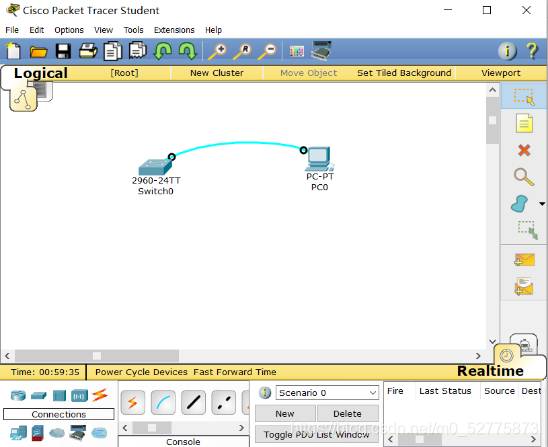Open the Edit menu
This screenshot has height=447, width=548.
pyautogui.click(x=37, y=30)
